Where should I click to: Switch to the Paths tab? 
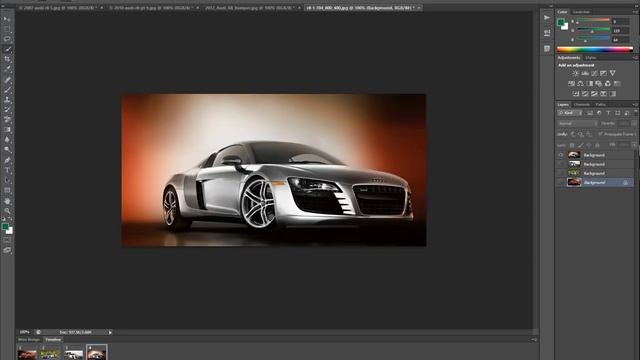pyautogui.click(x=600, y=104)
